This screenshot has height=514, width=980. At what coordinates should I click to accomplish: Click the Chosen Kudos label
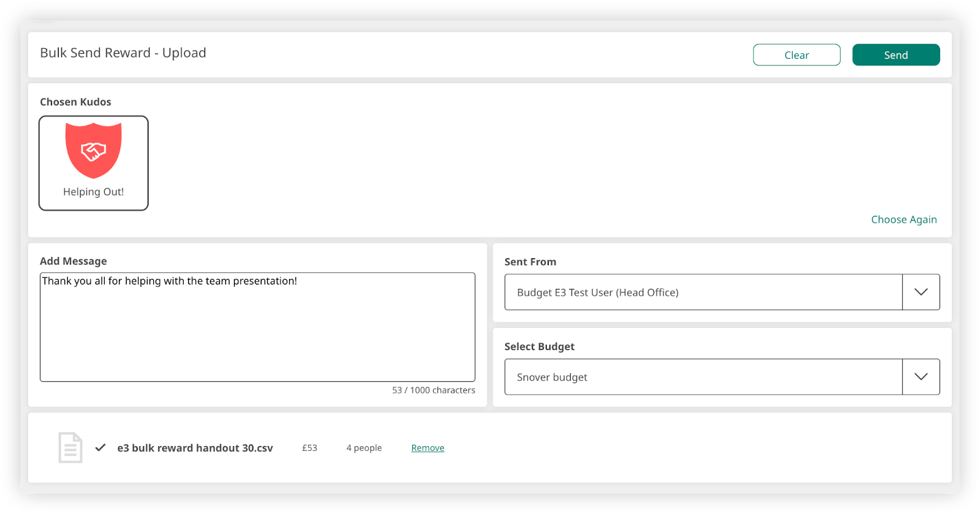pos(75,102)
